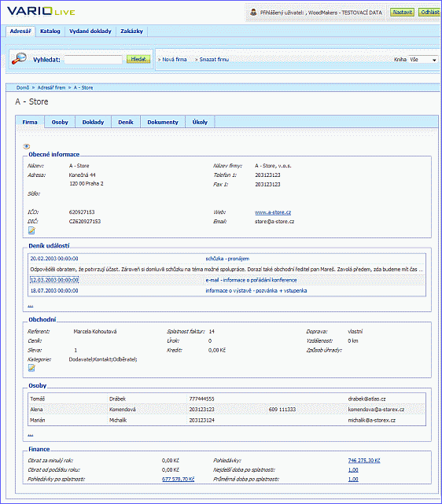Click Nejdelší doba po splatnosti value

tap(353, 470)
